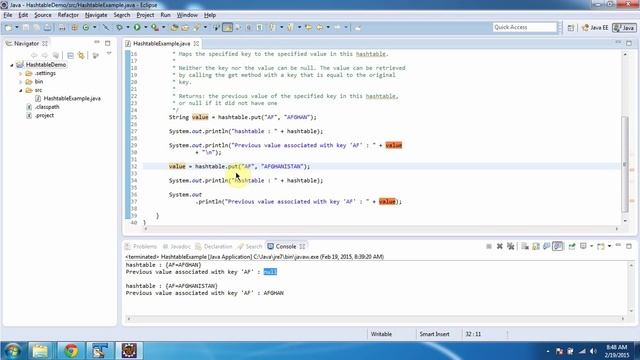The image size is (640, 360).
Task: Click the Quick Access search field
Action: click(524, 27)
